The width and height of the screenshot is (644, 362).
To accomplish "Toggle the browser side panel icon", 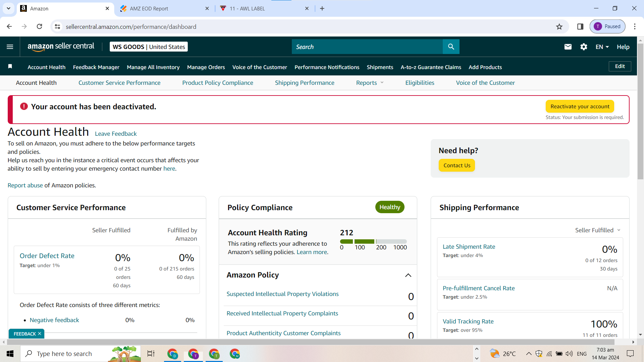I will click(x=580, y=26).
